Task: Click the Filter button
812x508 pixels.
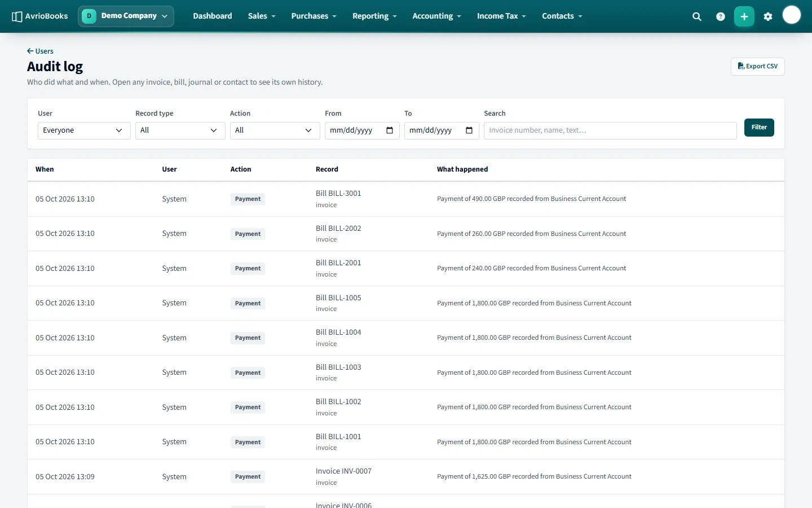Action: point(759,128)
